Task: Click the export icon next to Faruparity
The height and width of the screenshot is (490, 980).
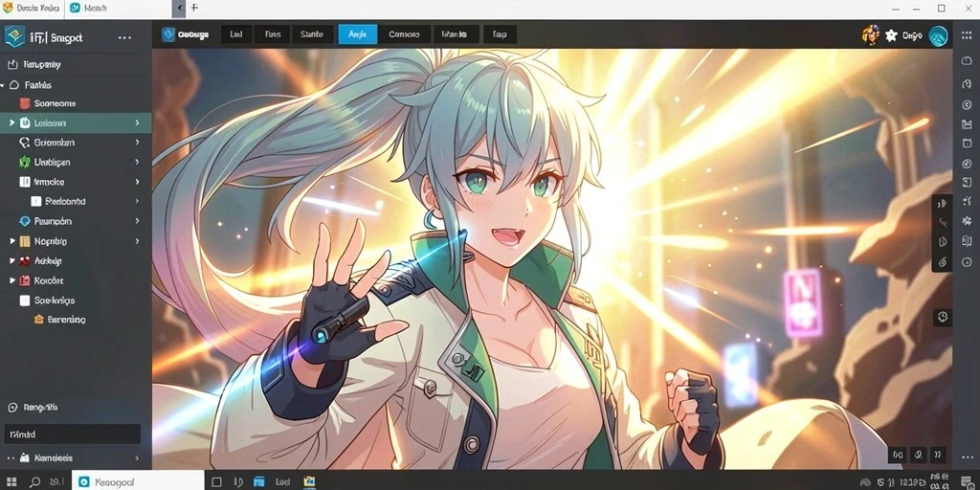Action: (x=11, y=64)
